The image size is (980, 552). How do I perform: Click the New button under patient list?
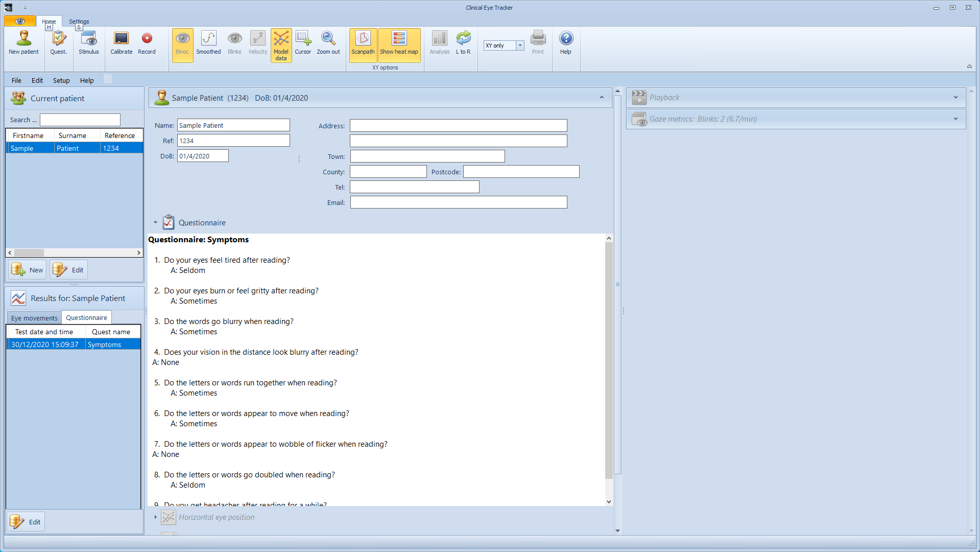[28, 270]
